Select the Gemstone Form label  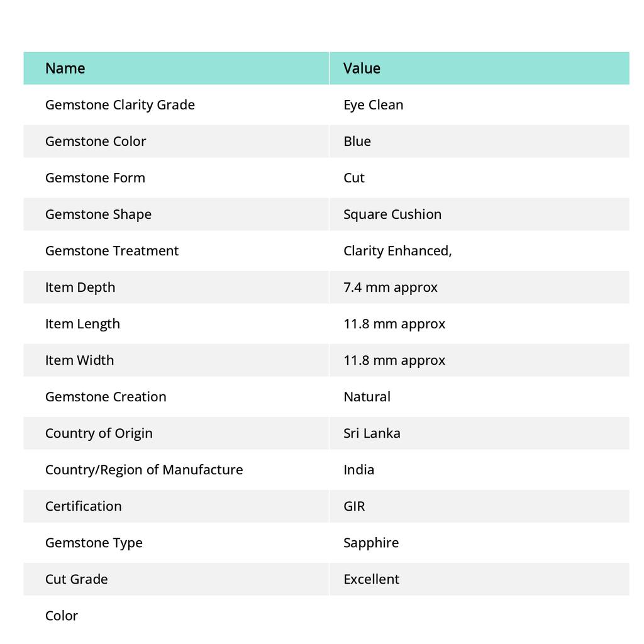point(95,178)
